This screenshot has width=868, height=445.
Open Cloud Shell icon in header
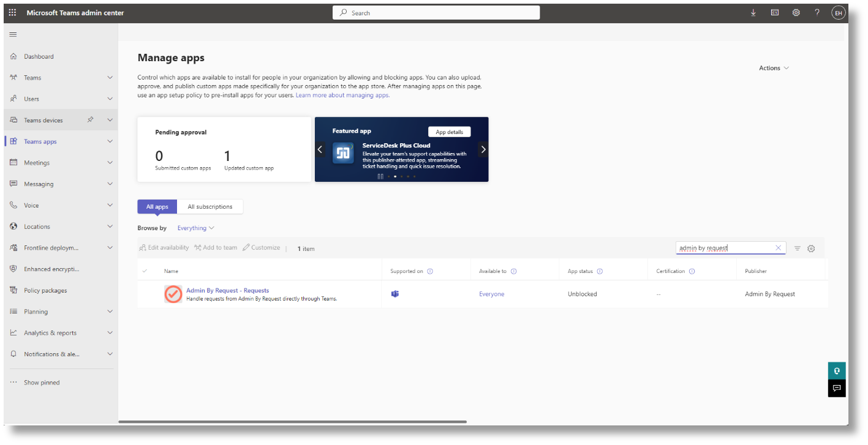(x=775, y=12)
